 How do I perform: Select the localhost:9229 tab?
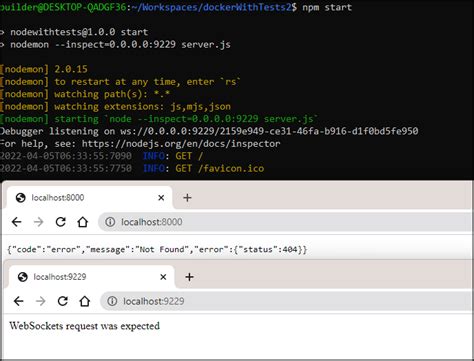point(91,277)
